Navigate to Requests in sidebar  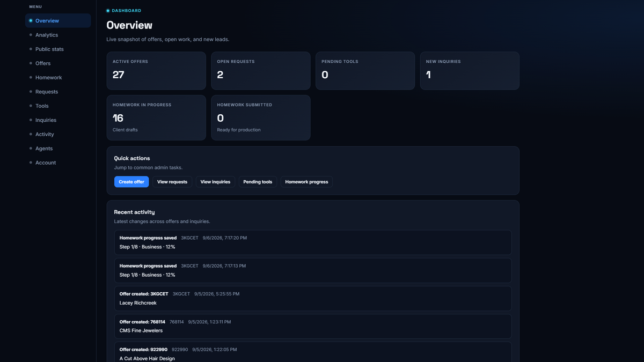58,92
